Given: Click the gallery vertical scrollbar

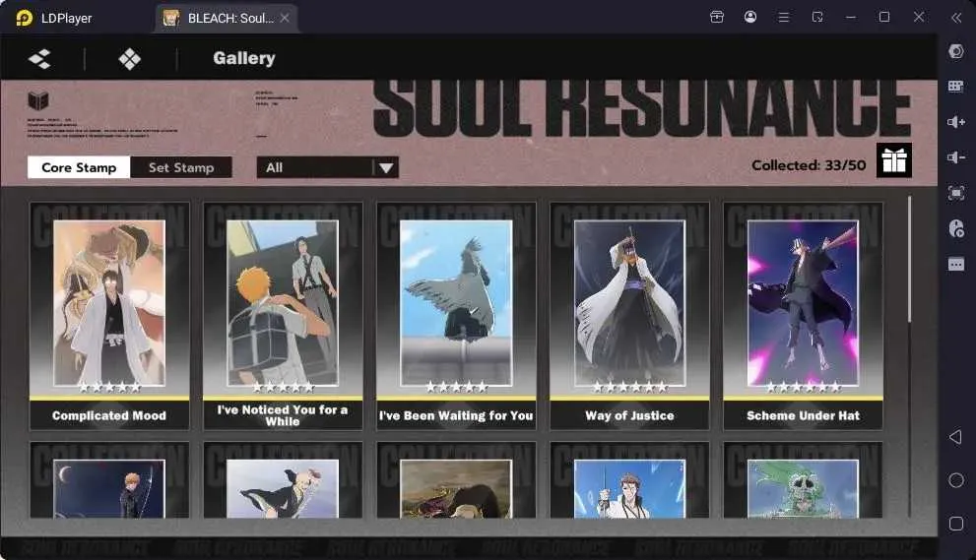Looking at the screenshot, I should 909,259.
